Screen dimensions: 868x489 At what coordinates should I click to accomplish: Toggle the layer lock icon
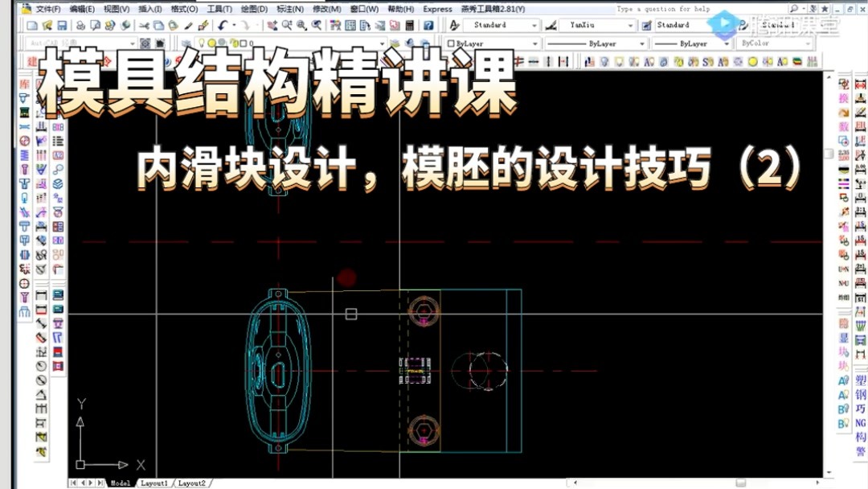pyautogui.click(x=233, y=43)
